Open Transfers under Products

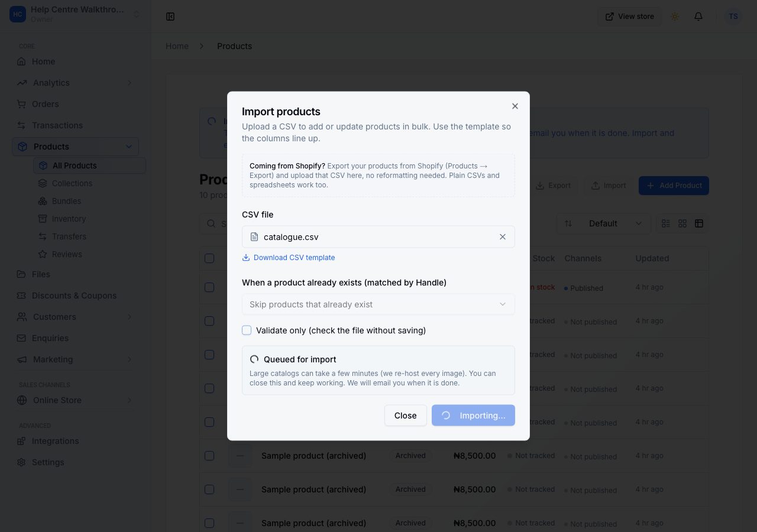89,236
